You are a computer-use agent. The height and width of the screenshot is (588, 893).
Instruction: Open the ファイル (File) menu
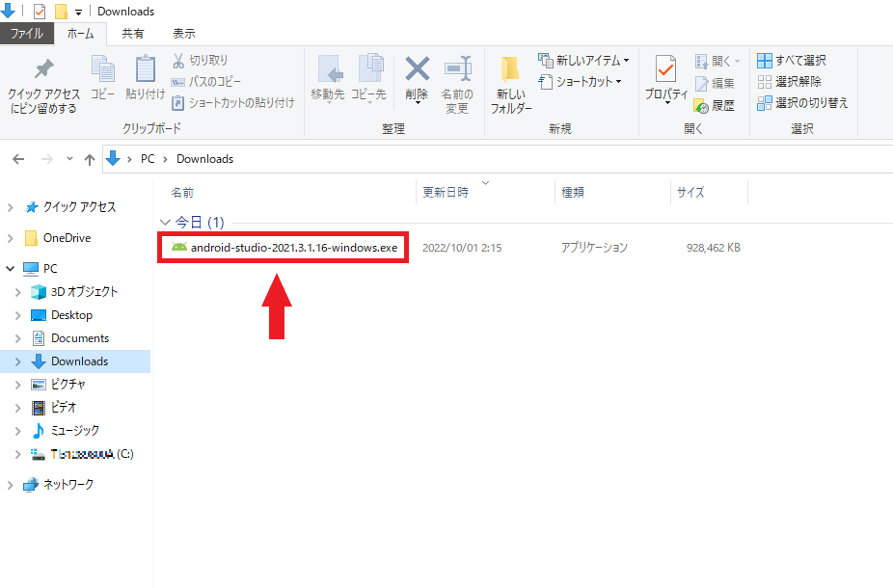(x=28, y=33)
